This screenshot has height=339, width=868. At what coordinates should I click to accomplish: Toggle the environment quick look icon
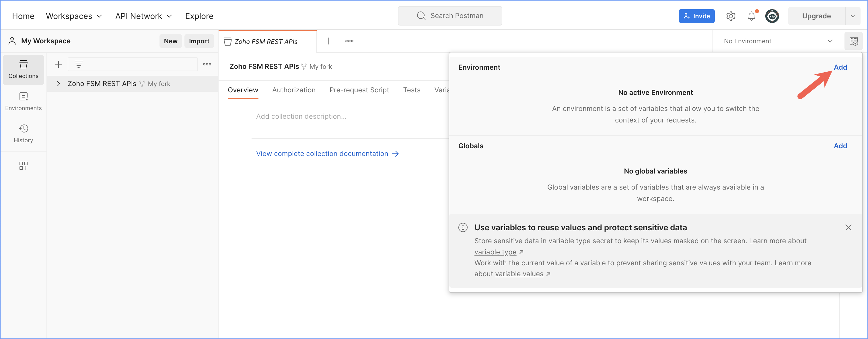click(x=853, y=41)
